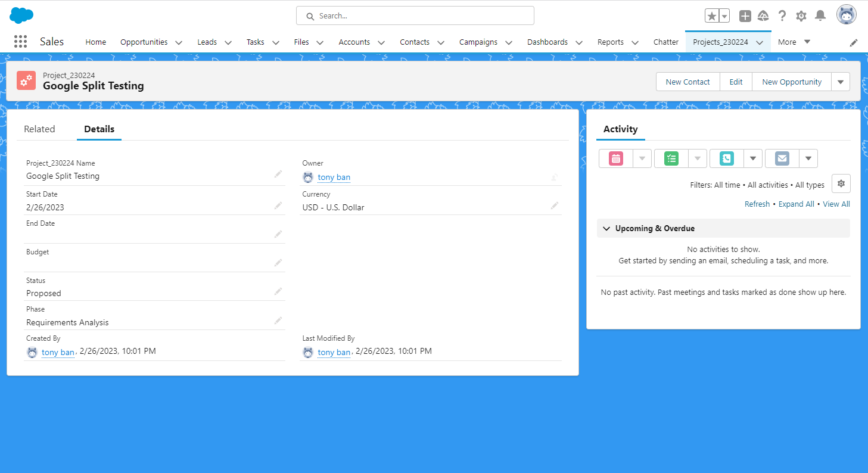Image resolution: width=868 pixels, height=473 pixels.
Task: Open the Owner tony ban link
Action: point(334,177)
